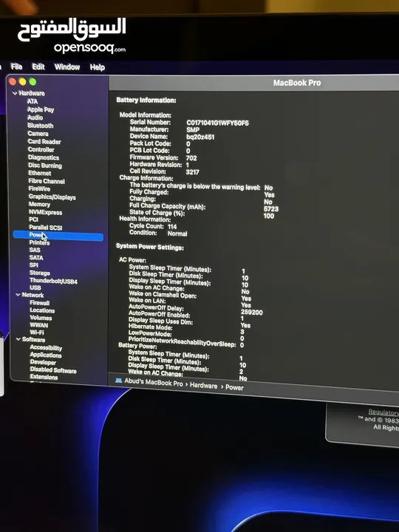Select Fibre Channel in the sidebar
The height and width of the screenshot is (532, 399).
(x=47, y=181)
